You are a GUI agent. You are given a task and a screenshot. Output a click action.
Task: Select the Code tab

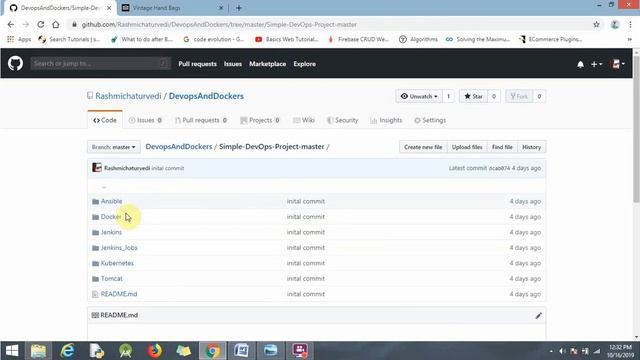(x=105, y=120)
